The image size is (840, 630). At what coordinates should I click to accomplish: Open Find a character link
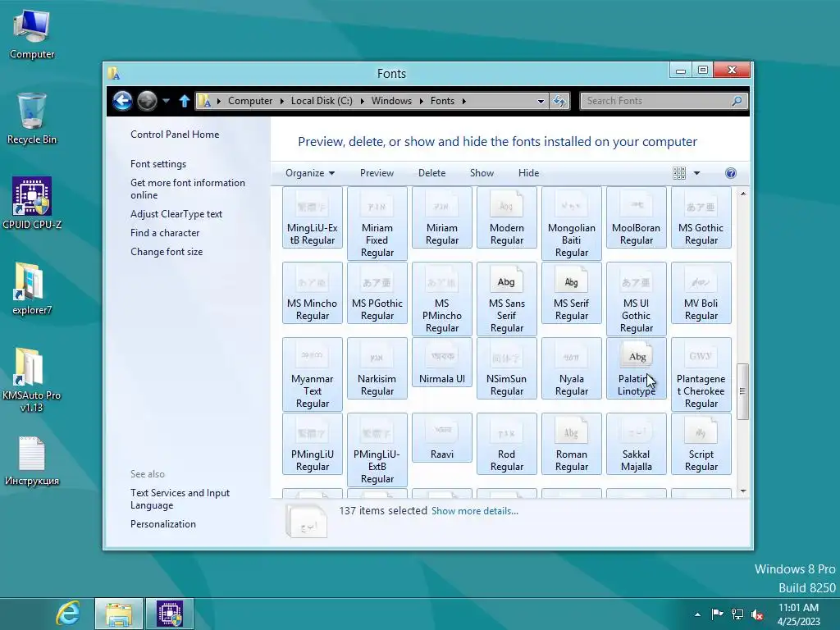pyautogui.click(x=164, y=233)
